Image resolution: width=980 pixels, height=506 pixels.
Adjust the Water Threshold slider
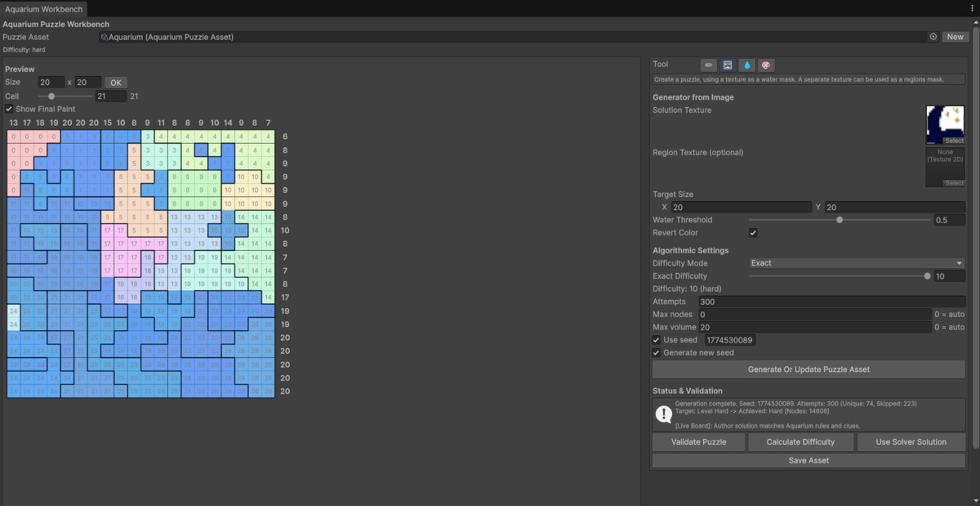coord(840,220)
